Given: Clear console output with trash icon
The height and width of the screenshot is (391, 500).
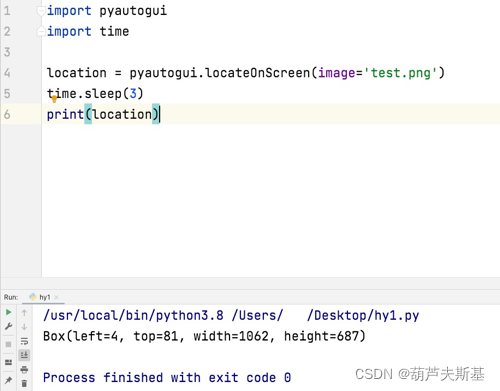Looking at the screenshot, I should point(24,383).
